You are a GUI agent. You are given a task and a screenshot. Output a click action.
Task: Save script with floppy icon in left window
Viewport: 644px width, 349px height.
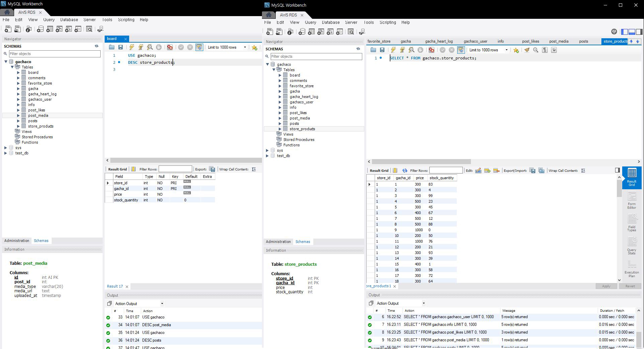pos(120,47)
